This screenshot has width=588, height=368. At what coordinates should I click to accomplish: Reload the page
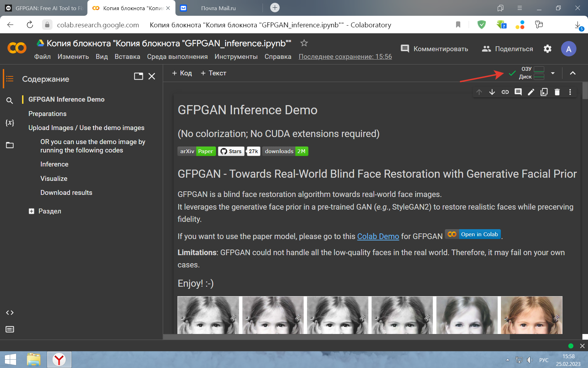[30, 25]
